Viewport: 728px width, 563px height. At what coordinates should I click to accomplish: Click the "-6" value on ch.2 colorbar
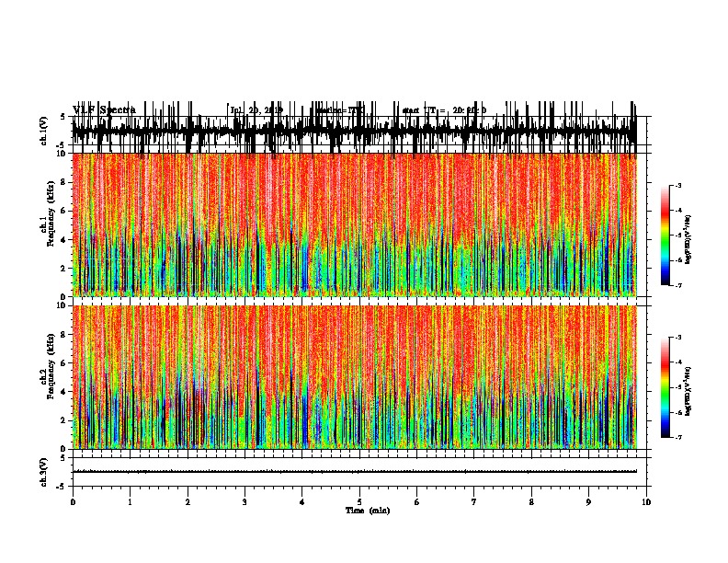[678, 412]
